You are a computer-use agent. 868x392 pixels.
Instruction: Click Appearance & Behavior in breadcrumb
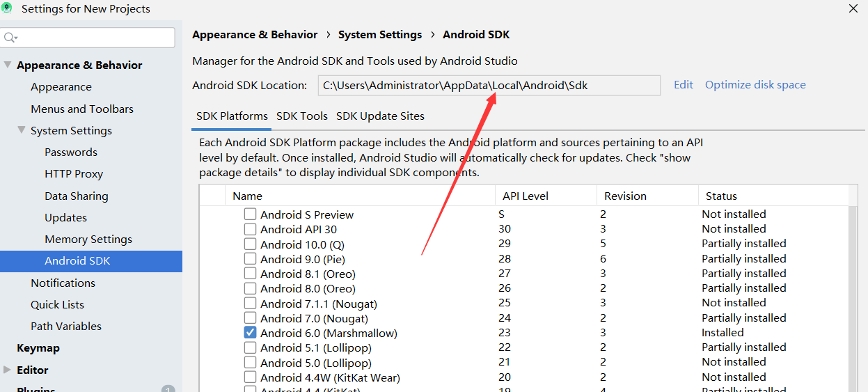tap(255, 35)
